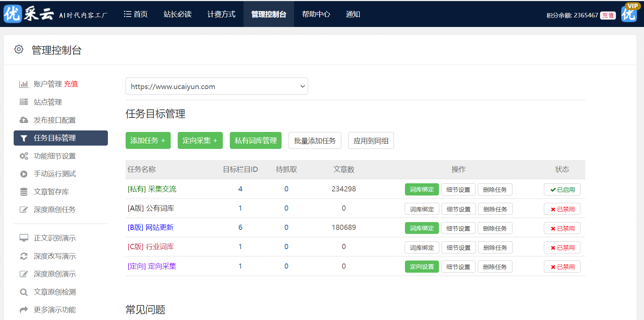This screenshot has width=644, height=320.
Task: Click the red 充值 badge beside points balance
Action: pos(608,15)
